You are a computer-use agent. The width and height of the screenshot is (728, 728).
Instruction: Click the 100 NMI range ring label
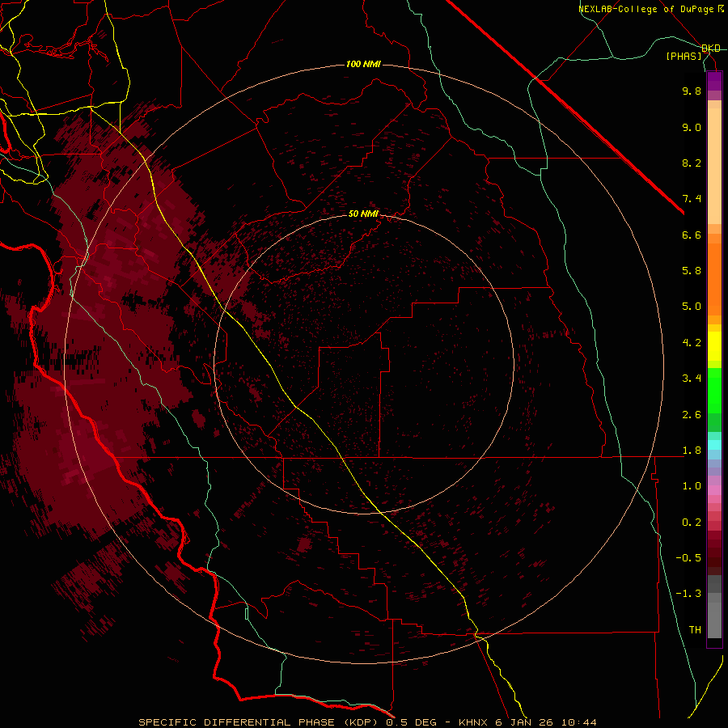click(x=363, y=64)
